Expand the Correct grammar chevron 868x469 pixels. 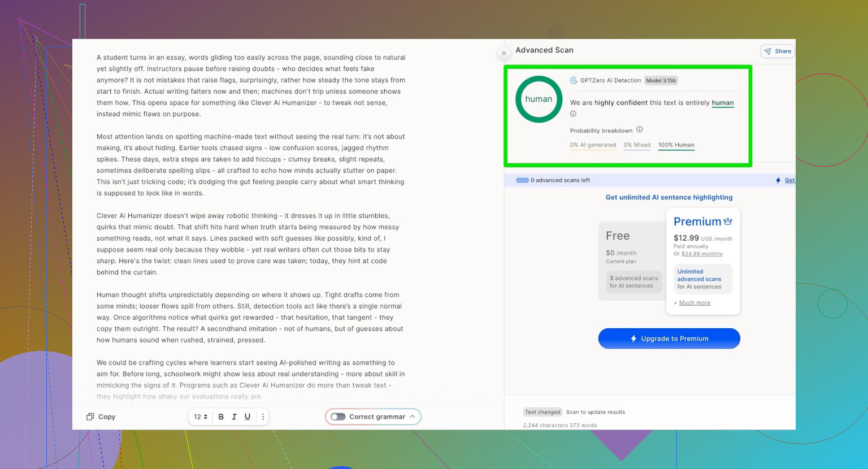(x=413, y=417)
